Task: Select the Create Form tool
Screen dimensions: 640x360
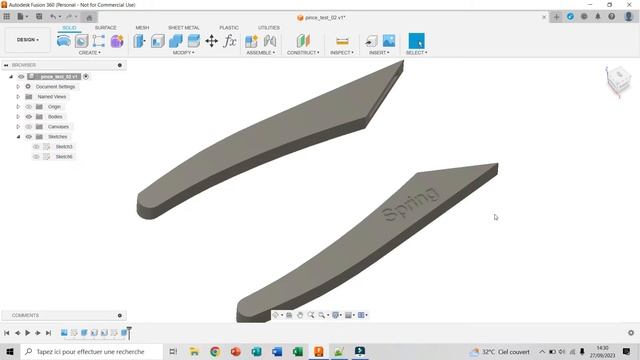Action: pos(81,41)
